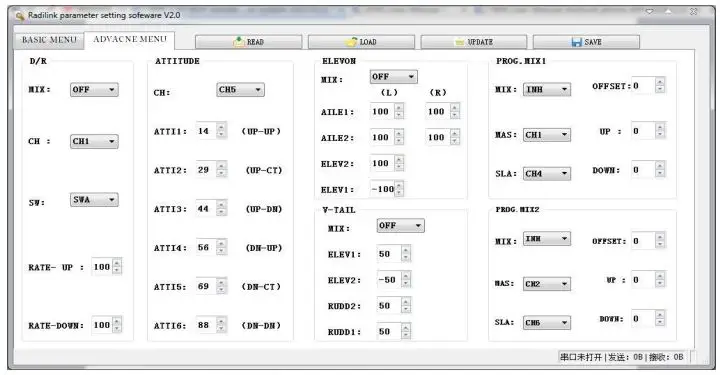Click the Radilink application title icon
Viewport: 720px width, 375px height.
[x=20, y=16]
